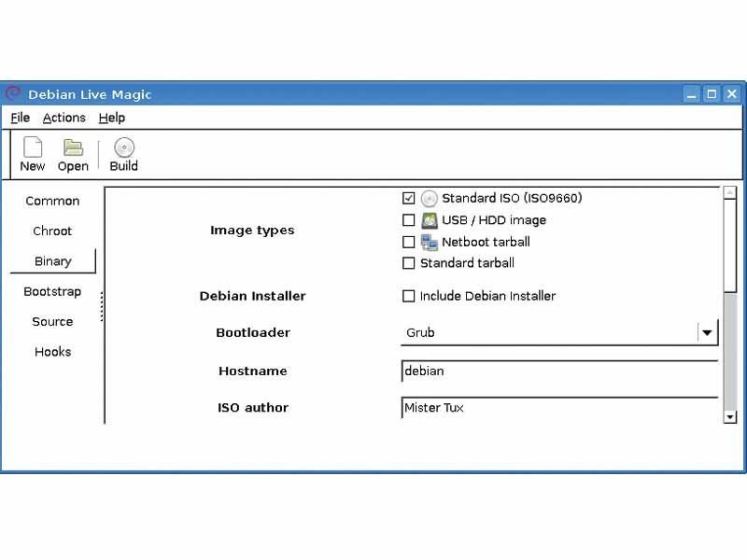Enable the Netboot tarball option
The height and width of the screenshot is (560, 747).
408,242
